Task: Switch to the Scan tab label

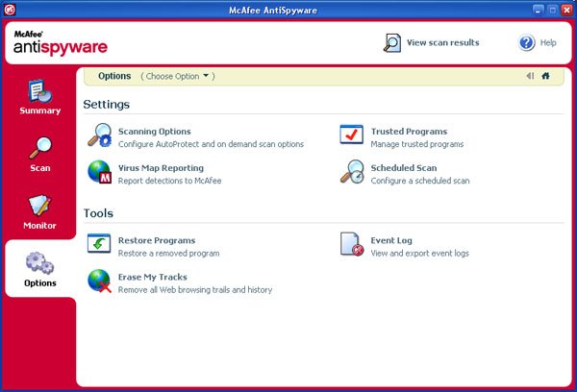Action: [x=40, y=168]
